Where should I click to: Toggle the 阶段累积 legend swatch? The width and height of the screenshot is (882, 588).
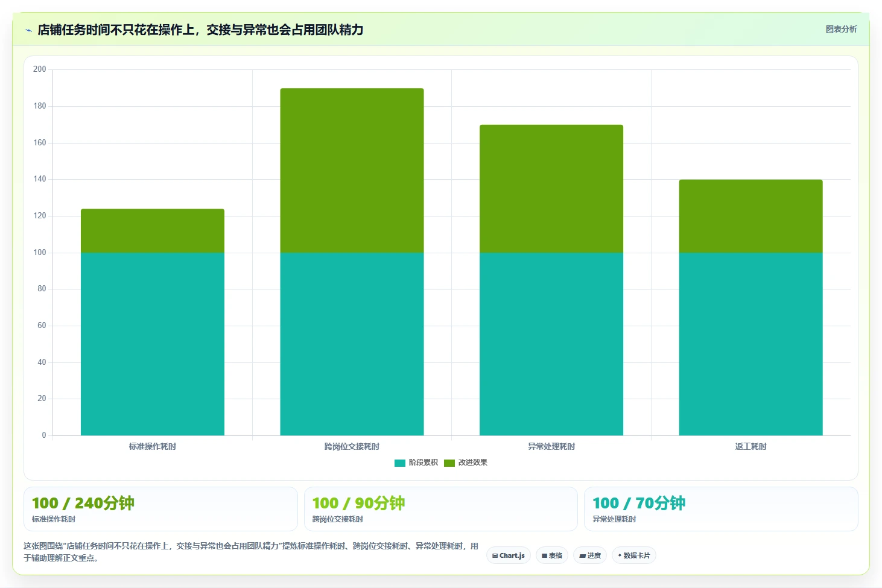coord(400,463)
